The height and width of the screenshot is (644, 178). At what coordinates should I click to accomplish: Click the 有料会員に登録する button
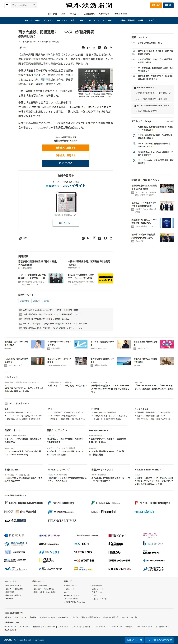click(66, 148)
